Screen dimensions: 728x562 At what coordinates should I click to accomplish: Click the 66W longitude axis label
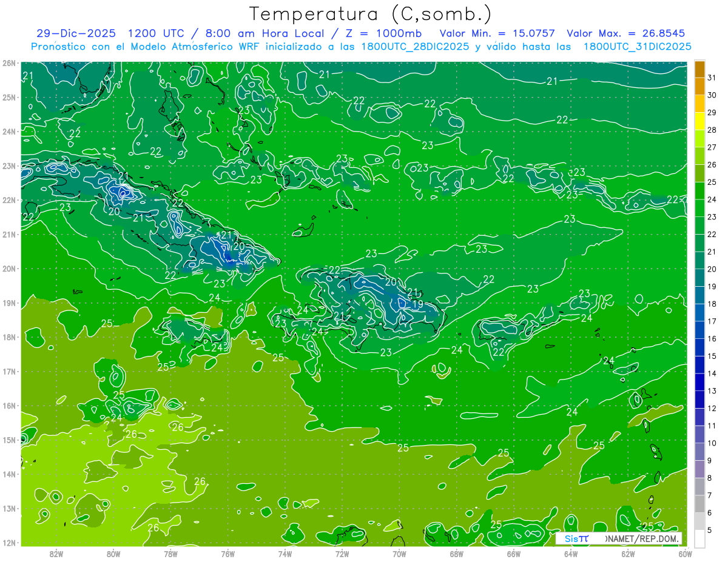click(x=514, y=554)
